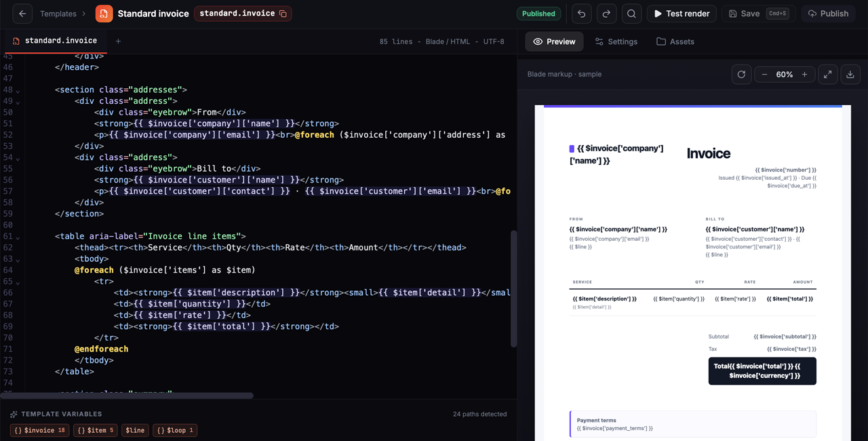
Task: Collapse code fold at line 49
Action: coord(18,102)
